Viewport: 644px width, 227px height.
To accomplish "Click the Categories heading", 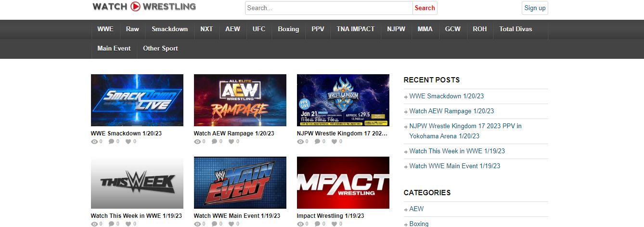I will (x=427, y=193).
